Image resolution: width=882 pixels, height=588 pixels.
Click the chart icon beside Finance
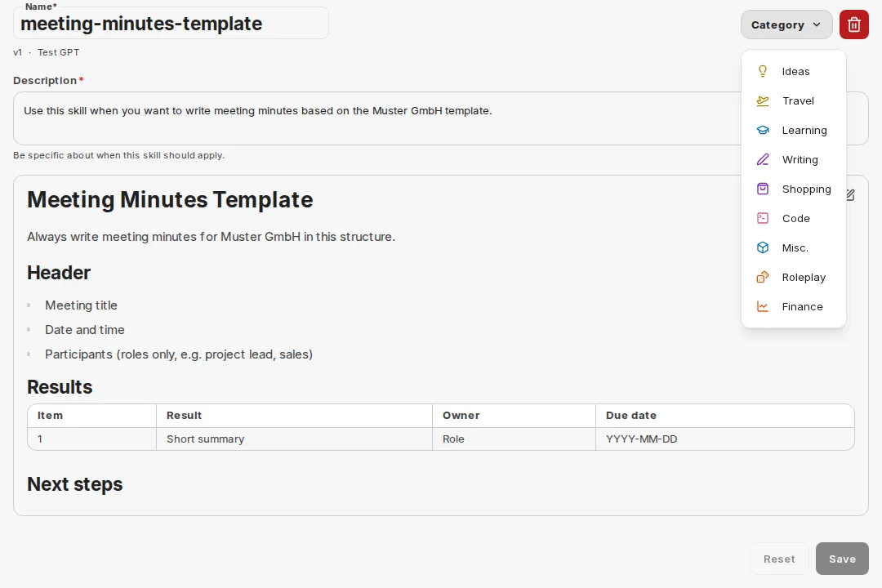click(x=763, y=307)
